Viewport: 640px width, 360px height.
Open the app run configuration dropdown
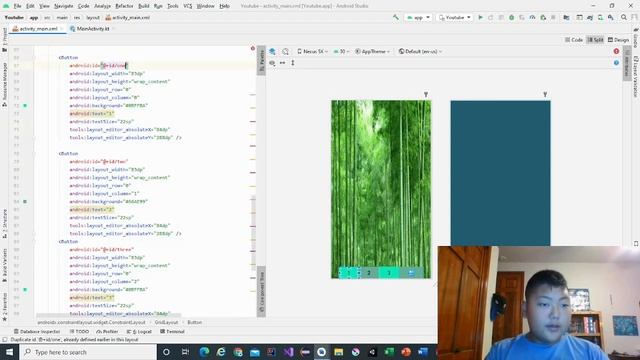pyautogui.click(x=418, y=18)
